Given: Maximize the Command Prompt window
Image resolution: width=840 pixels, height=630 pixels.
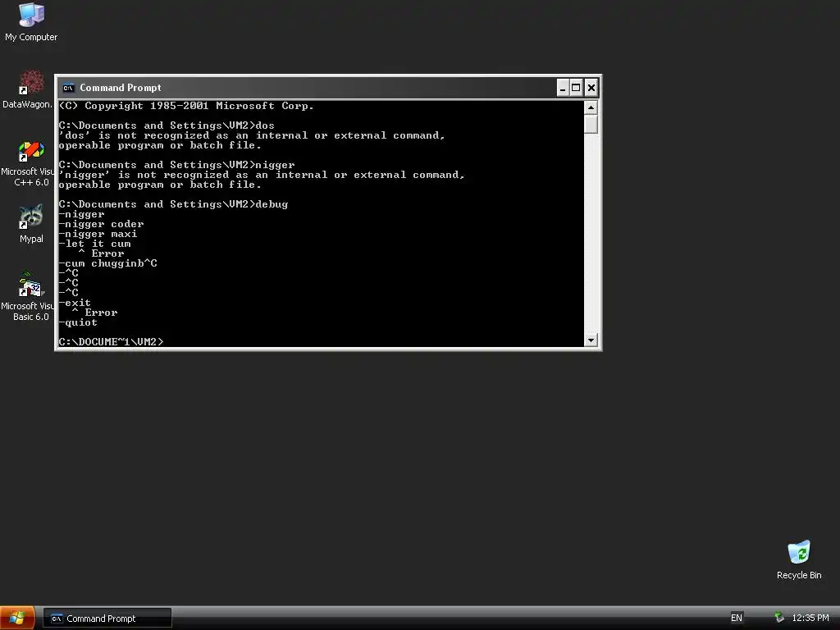Looking at the screenshot, I should (x=577, y=88).
